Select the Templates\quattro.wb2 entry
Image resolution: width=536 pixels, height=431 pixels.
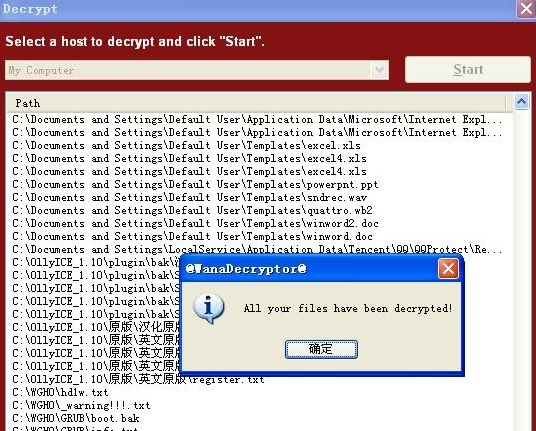point(192,211)
